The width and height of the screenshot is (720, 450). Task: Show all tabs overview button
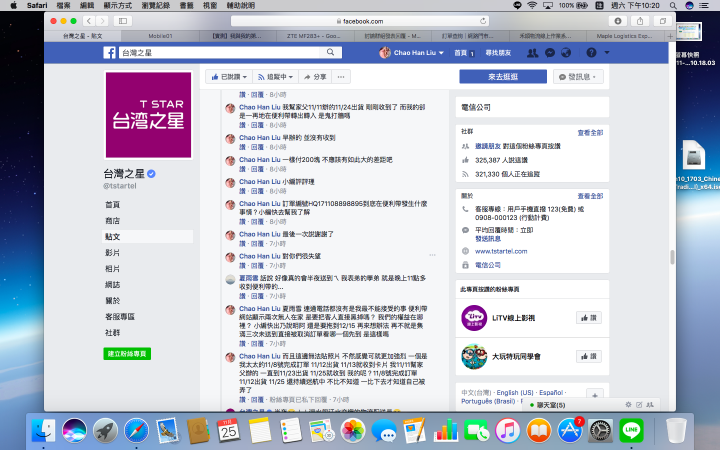pyautogui.click(x=663, y=21)
